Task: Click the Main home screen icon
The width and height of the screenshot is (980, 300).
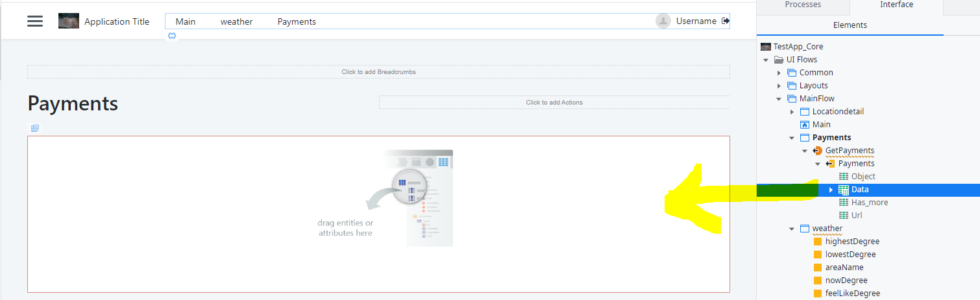Action: click(805, 125)
